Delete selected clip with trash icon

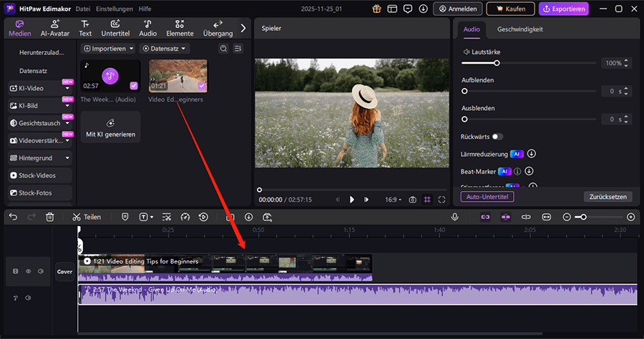tap(50, 217)
